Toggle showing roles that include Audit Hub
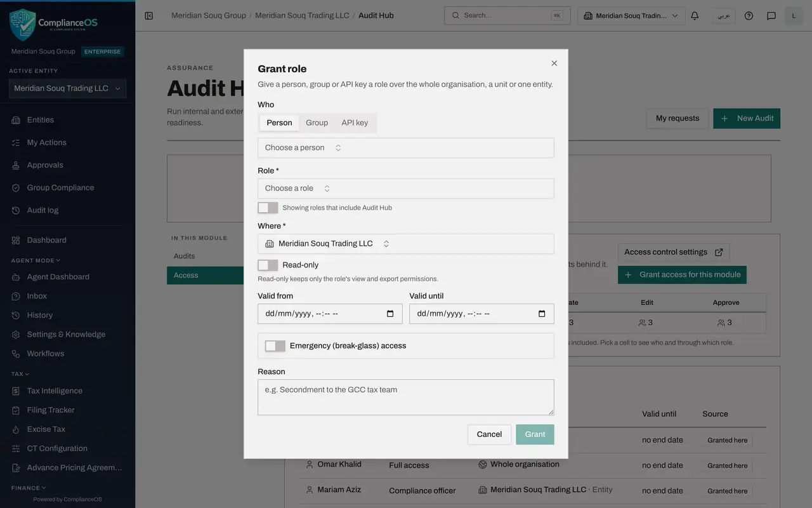The height and width of the screenshot is (508, 812). [268, 208]
